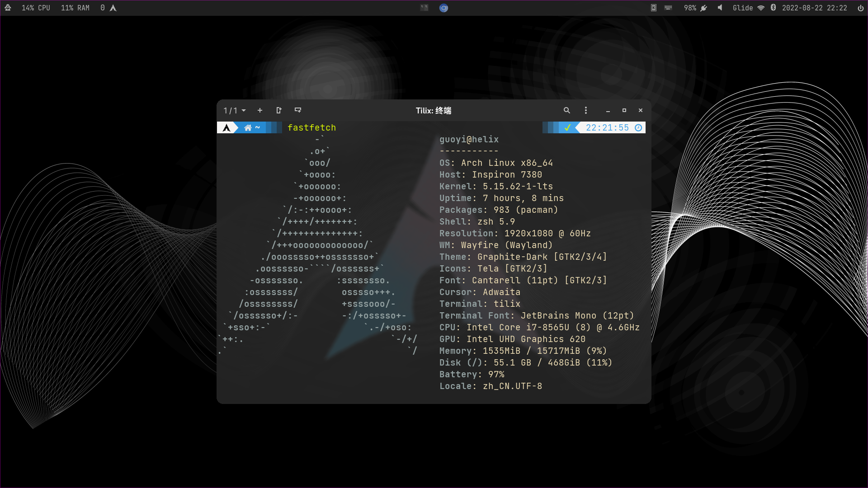Open the 1/1 session switcher dropdown in Tilix
Image resolution: width=868 pixels, height=488 pixels.
(235, 111)
